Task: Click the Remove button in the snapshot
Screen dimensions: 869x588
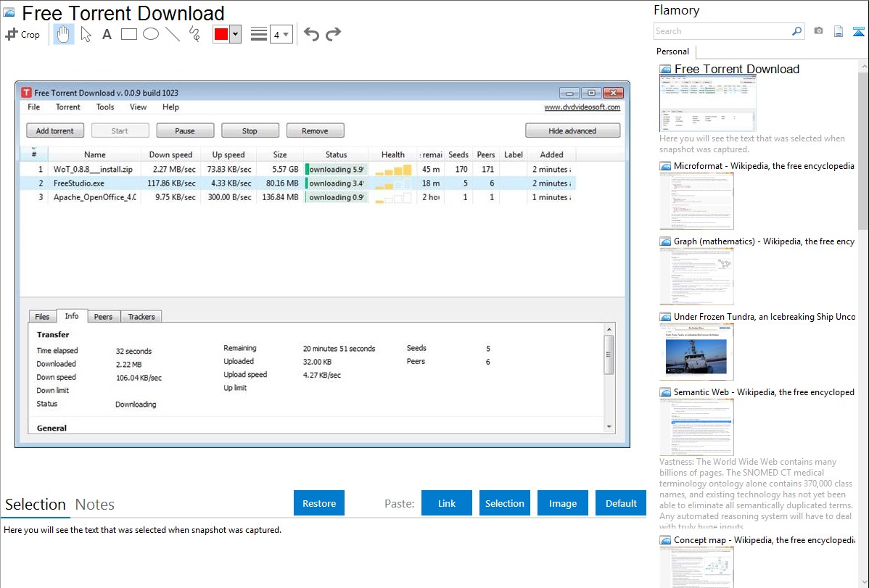Action: (315, 131)
